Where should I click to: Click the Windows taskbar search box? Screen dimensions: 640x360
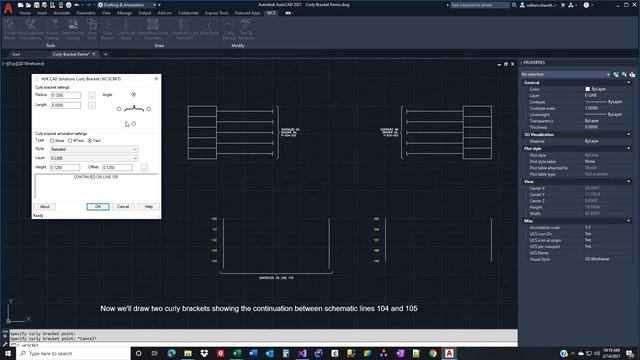click(x=73, y=353)
